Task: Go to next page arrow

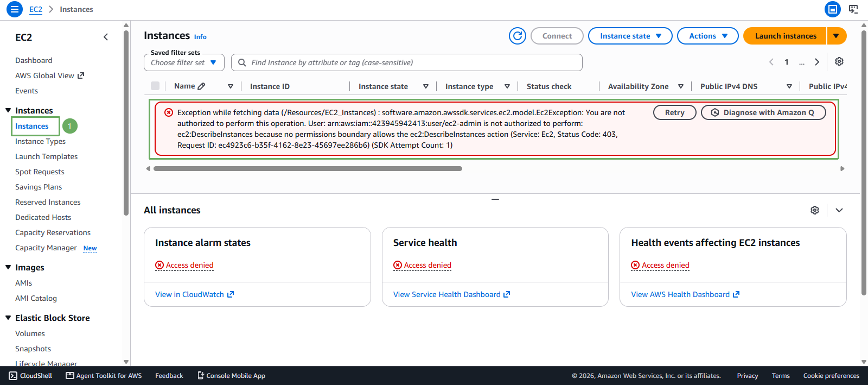Action: (x=817, y=62)
